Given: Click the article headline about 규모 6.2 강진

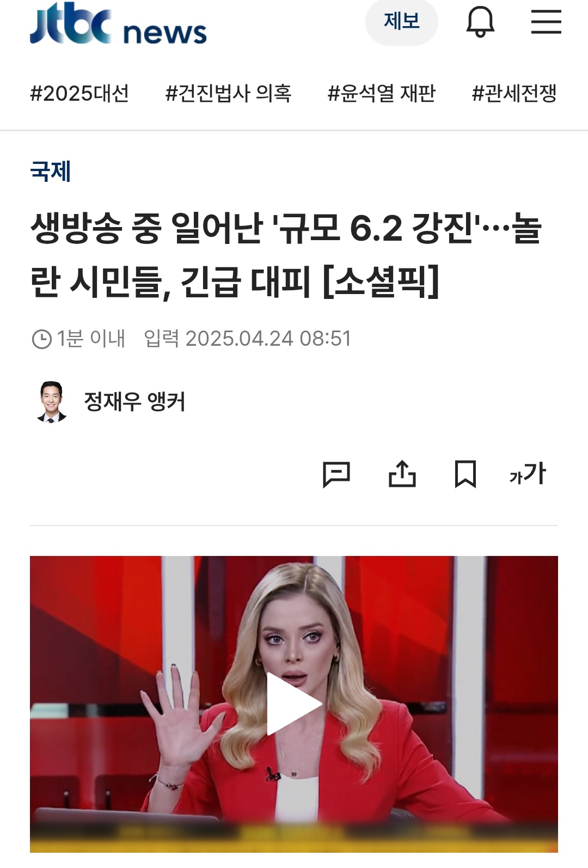Looking at the screenshot, I should tap(286, 255).
